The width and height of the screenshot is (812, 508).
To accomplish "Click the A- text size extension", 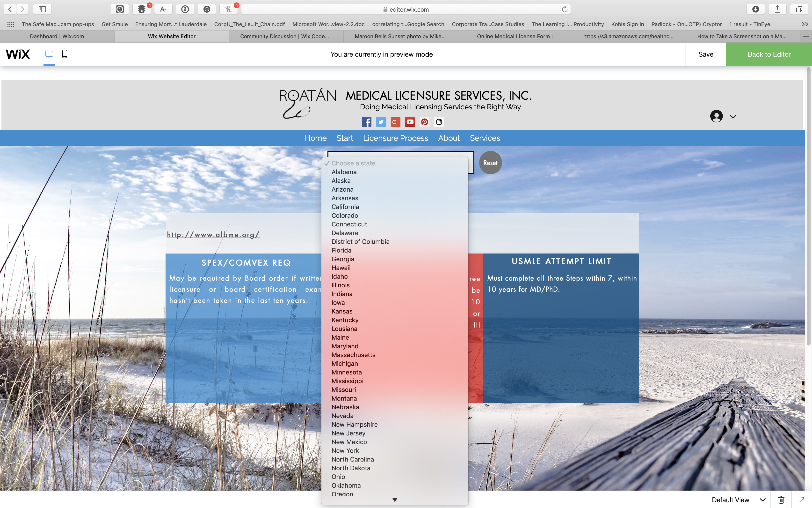I will click(163, 9).
